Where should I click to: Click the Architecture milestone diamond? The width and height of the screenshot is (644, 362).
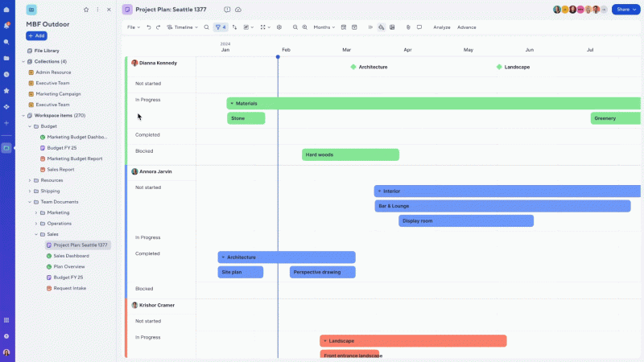(353, 67)
